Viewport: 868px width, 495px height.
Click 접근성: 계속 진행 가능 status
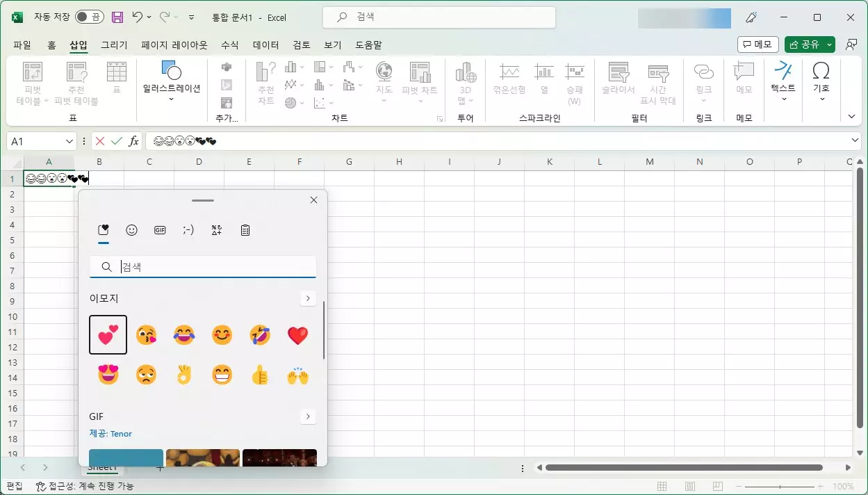[x=85, y=487]
